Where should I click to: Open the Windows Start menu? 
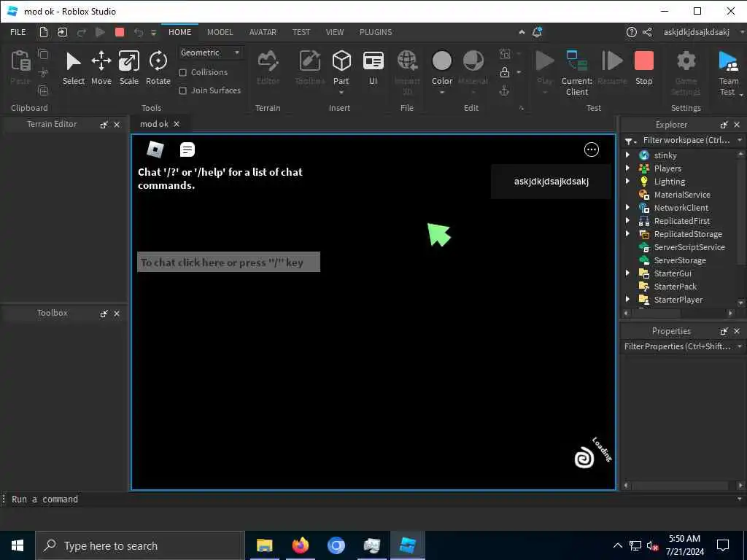pos(18,545)
